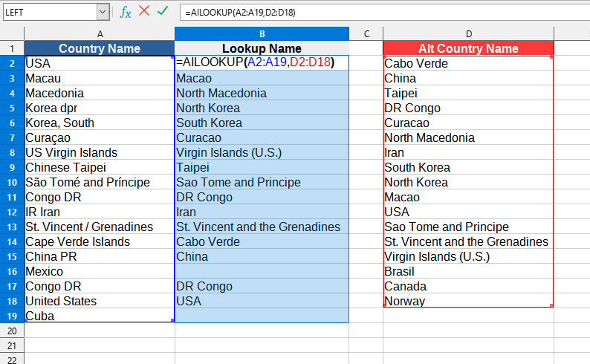Select column B header

[262, 33]
